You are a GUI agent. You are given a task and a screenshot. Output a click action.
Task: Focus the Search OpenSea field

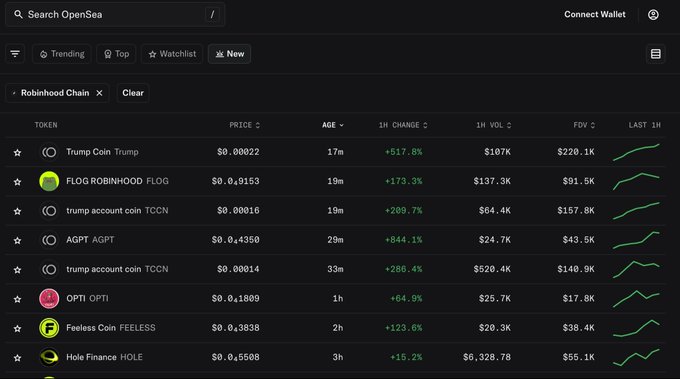[115, 14]
